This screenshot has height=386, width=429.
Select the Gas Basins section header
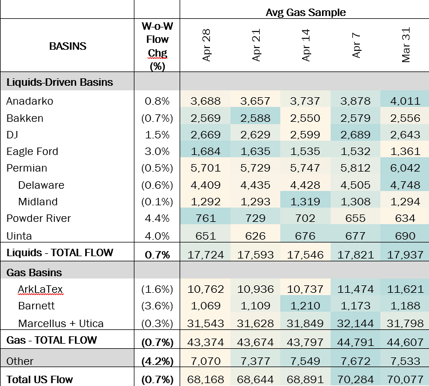tap(34, 273)
